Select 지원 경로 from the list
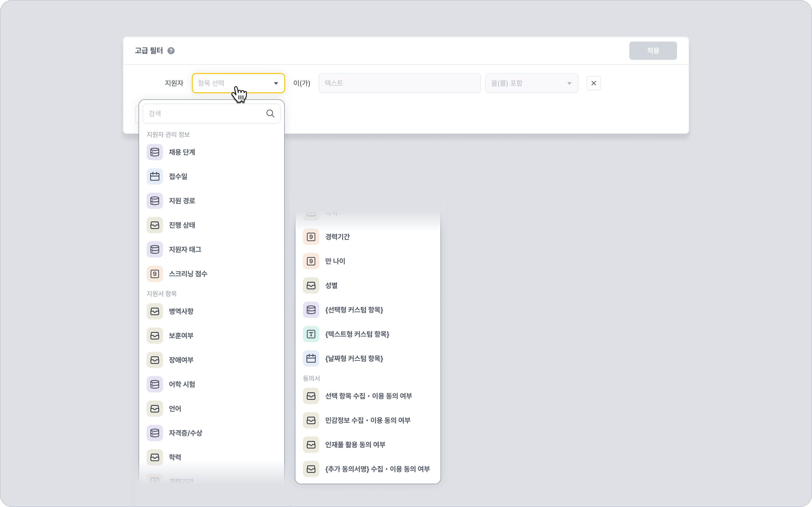The height and width of the screenshot is (507, 812). (182, 201)
